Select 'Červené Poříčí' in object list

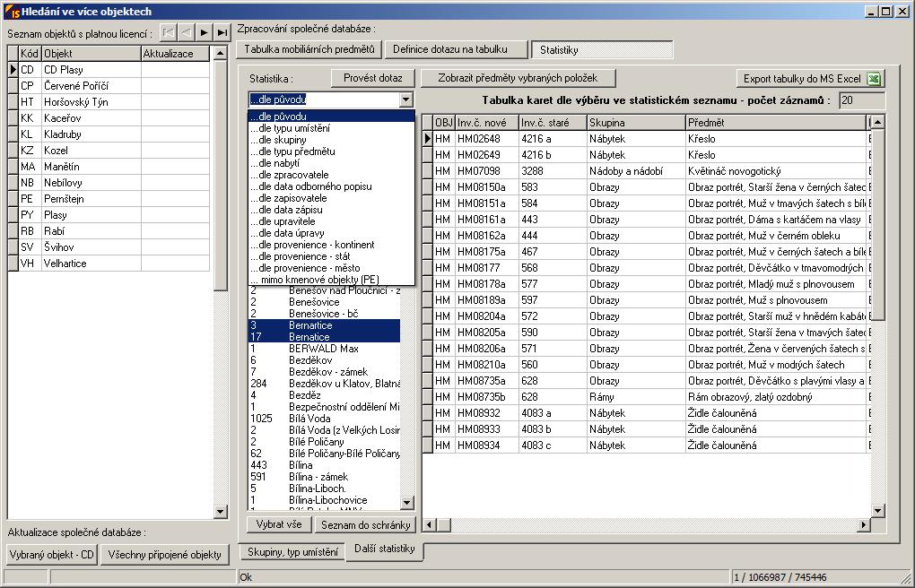coord(76,86)
